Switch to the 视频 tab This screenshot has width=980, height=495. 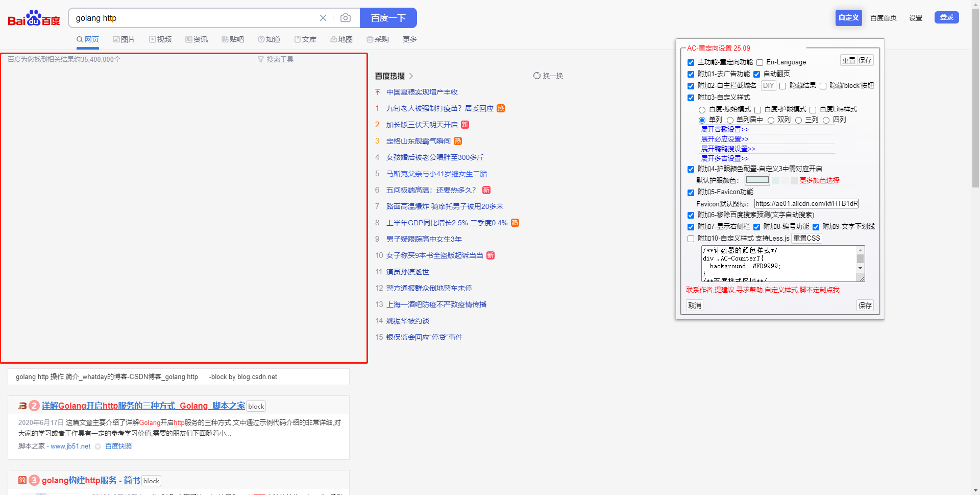pos(160,39)
